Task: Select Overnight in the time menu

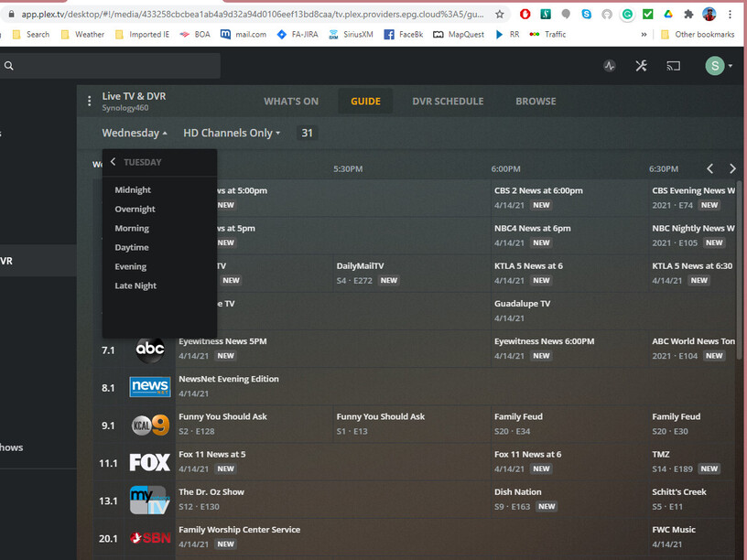Action: [x=135, y=209]
